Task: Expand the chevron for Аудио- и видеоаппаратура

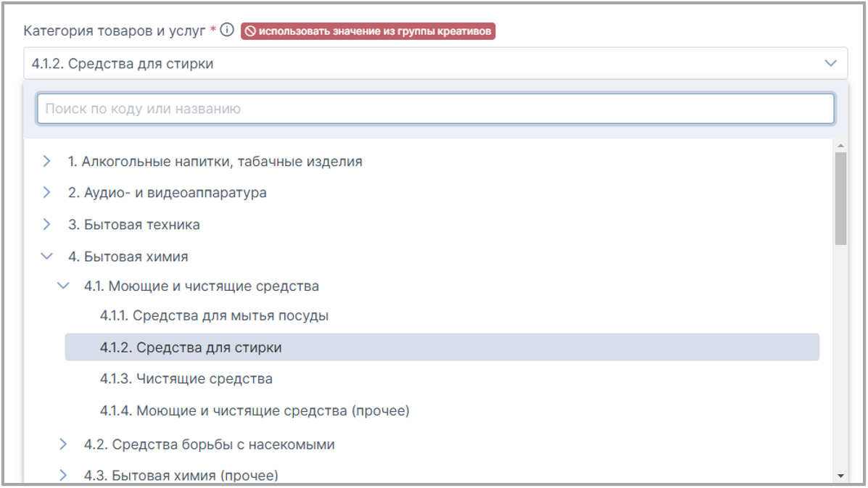Action: point(47,193)
